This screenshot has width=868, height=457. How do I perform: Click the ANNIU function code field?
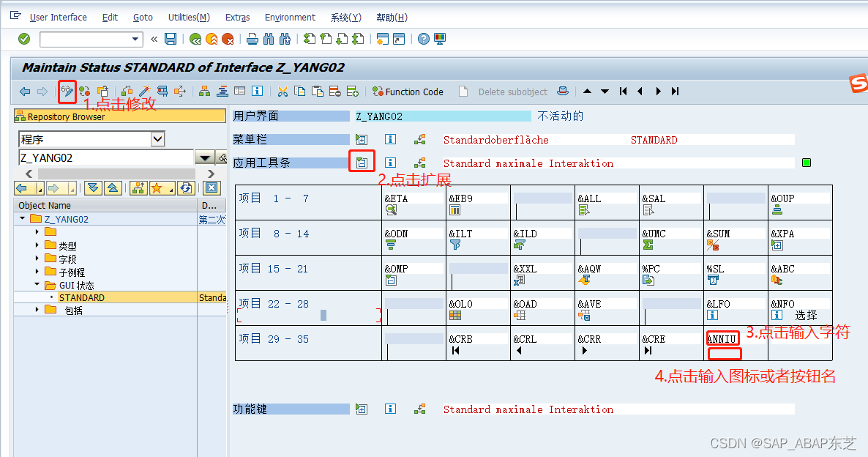722,338
